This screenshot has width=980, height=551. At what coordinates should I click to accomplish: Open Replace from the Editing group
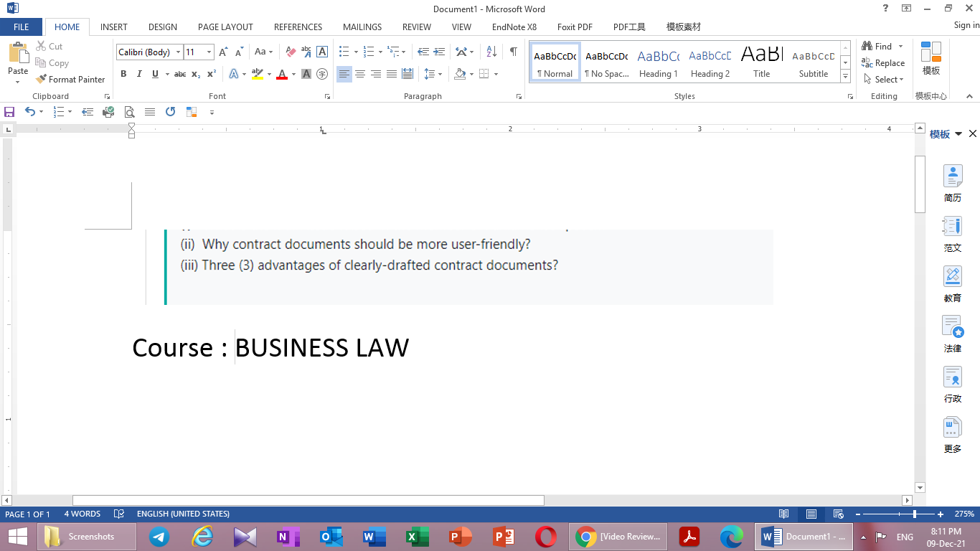click(x=883, y=62)
